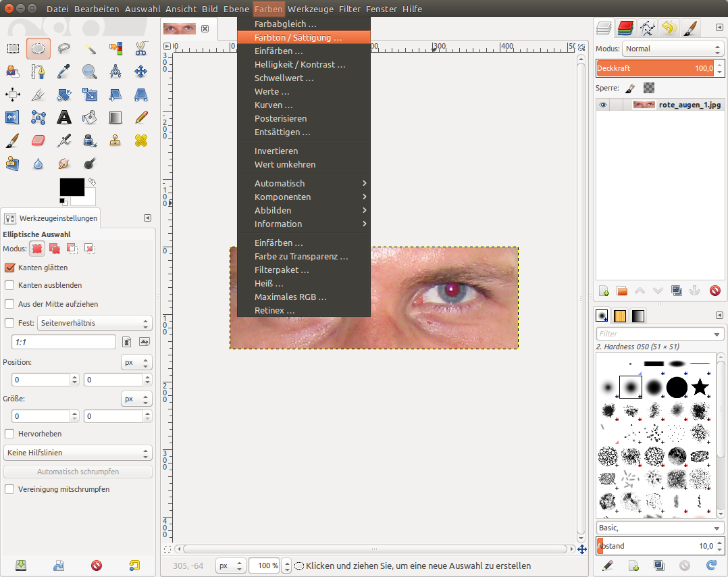The width and height of the screenshot is (728, 577).
Task: Click the 100 % zoom input field
Action: [x=263, y=566]
